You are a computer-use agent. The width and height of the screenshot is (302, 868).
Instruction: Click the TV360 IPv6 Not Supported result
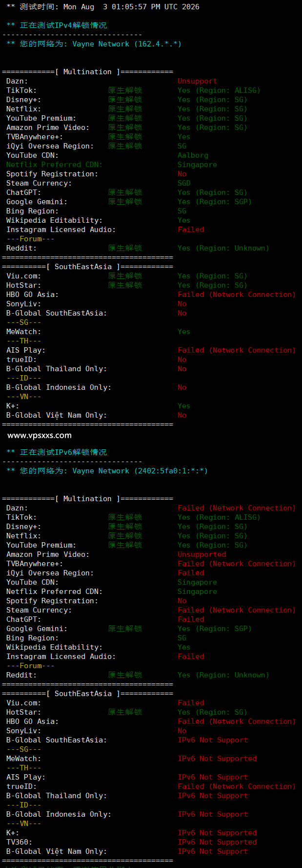pyautogui.click(x=217, y=842)
